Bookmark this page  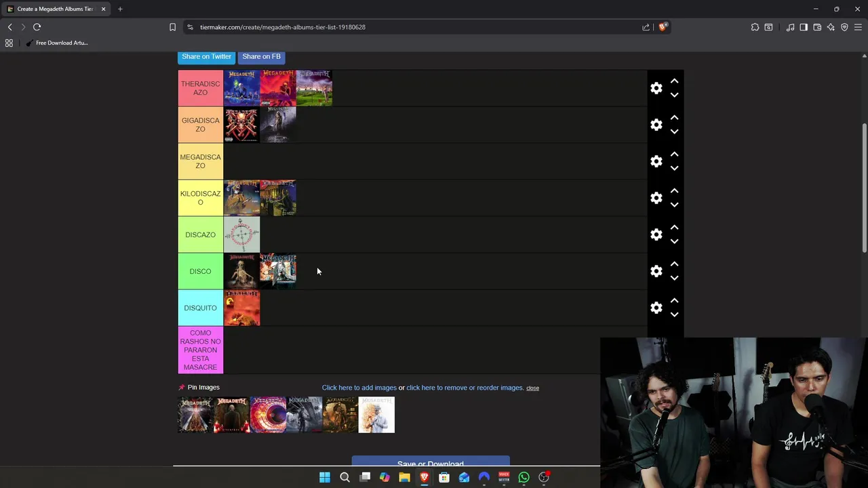coord(172,27)
